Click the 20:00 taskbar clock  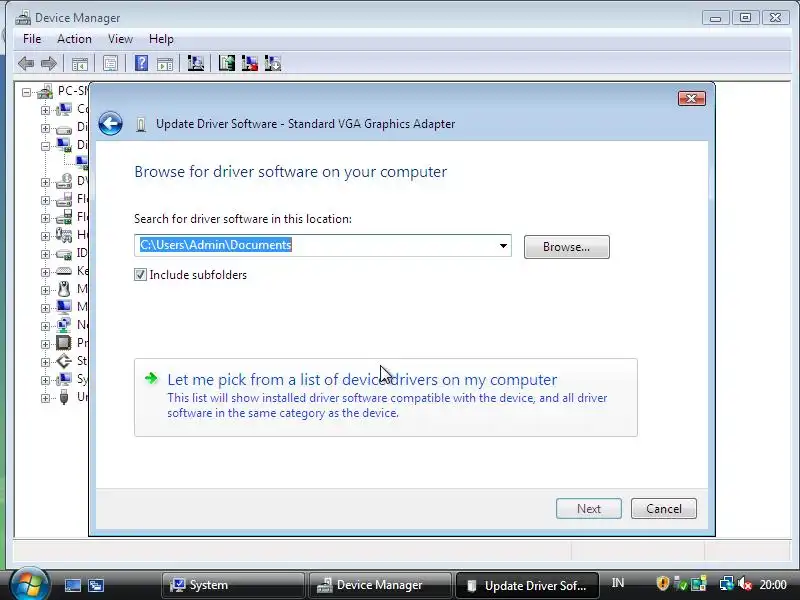(x=773, y=584)
